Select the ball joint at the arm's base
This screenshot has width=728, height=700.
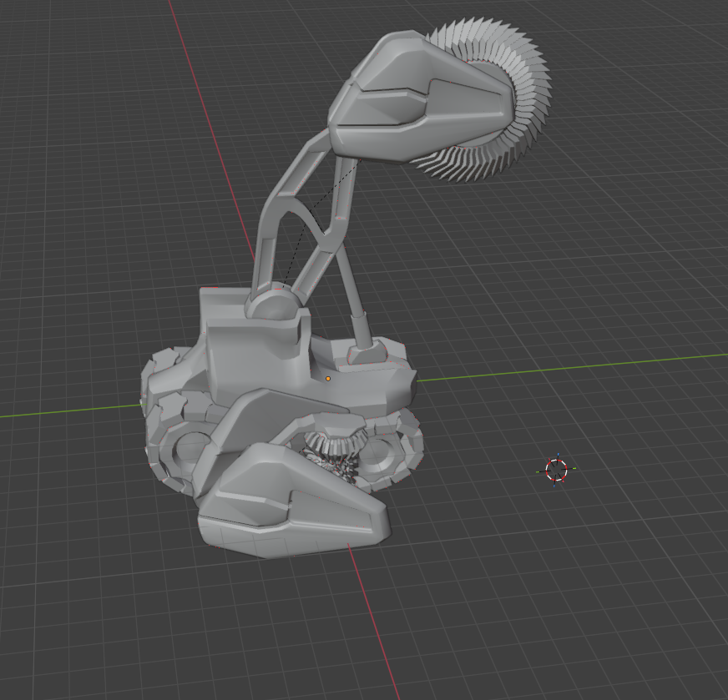(274, 304)
